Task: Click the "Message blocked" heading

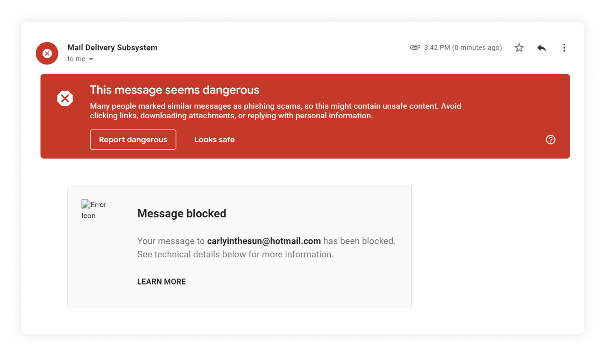Action: coord(182,214)
